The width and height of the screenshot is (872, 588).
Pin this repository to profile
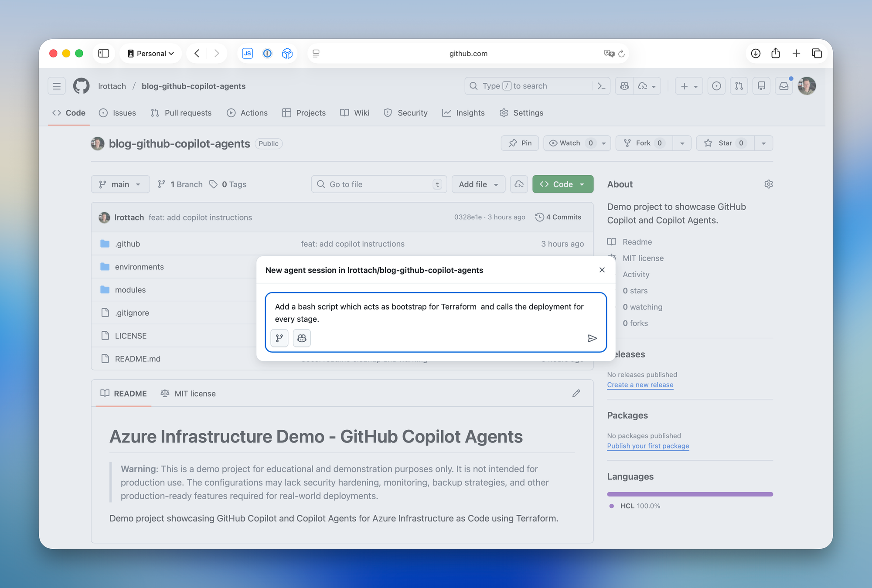point(520,143)
